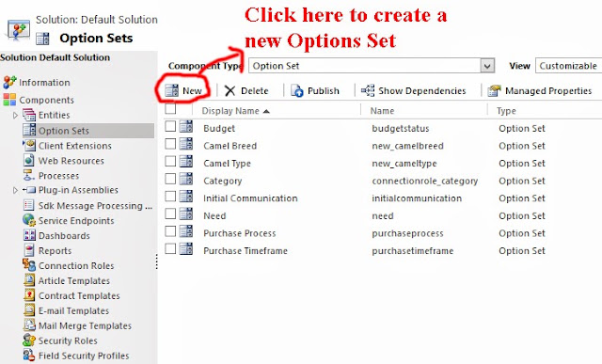Click the connectionrole_category name cell
The height and width of the screenshot is (364, 602).
tap(424, 181)
